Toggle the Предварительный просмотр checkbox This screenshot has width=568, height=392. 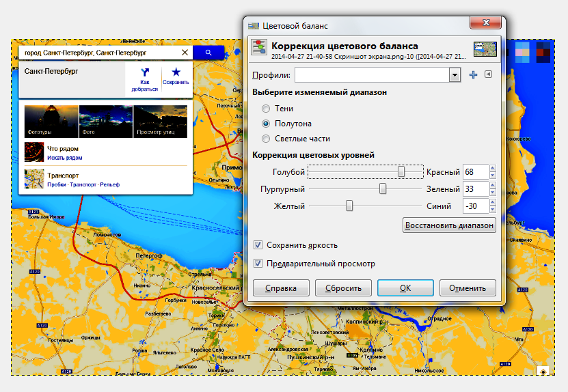258,263
